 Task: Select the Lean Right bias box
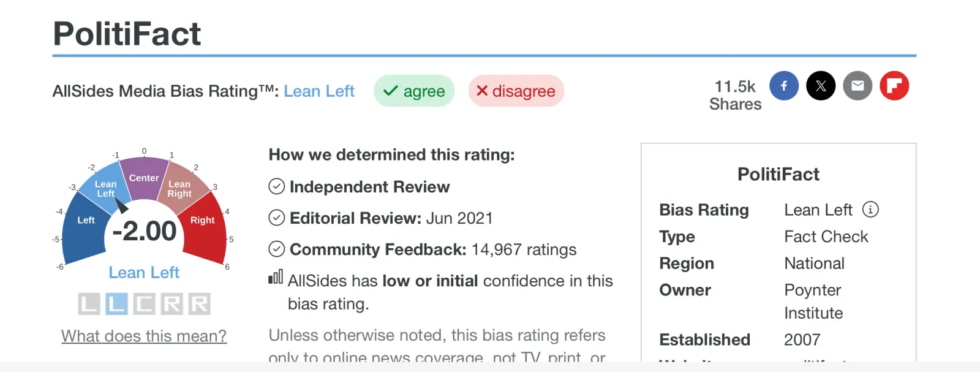171,304
